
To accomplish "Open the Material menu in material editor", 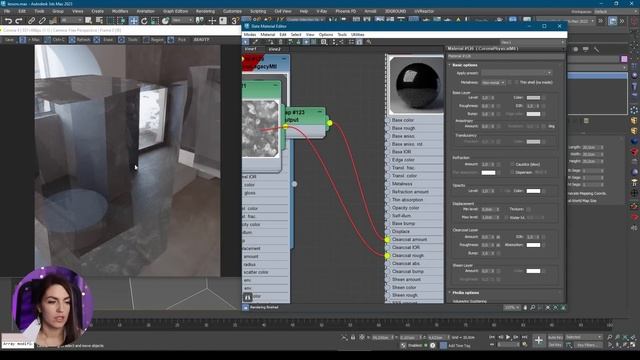I will point(268,35).
